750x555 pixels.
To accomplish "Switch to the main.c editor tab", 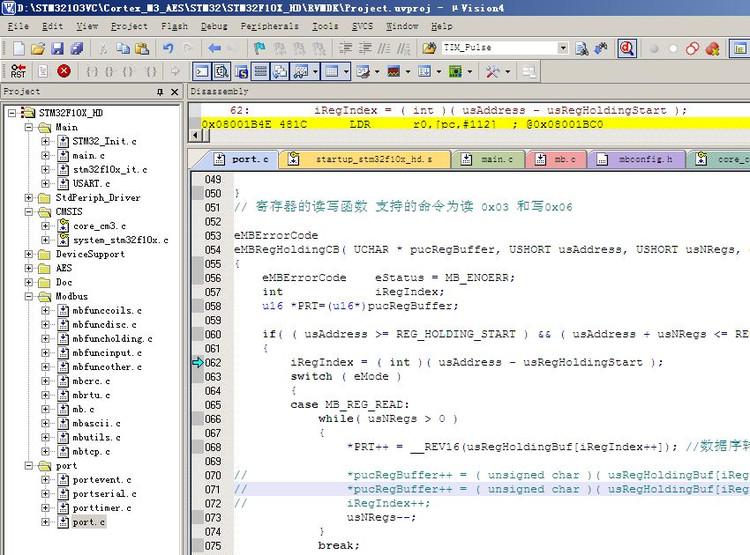I will point(491,160).
